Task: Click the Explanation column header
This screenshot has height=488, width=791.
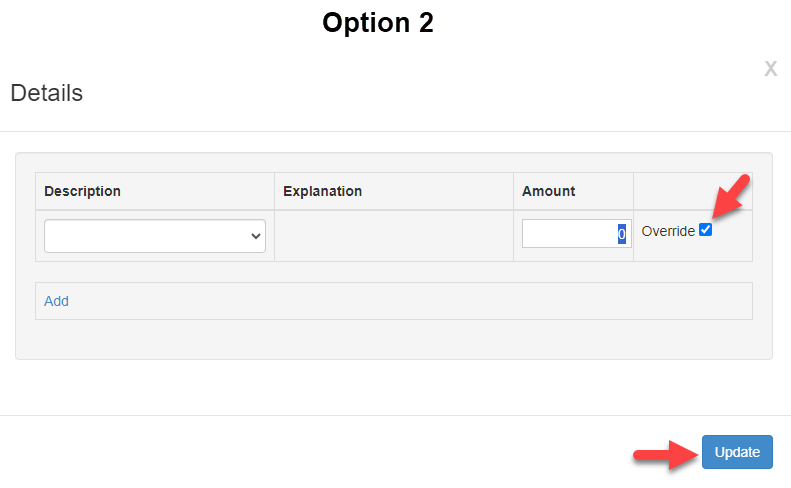Action: click(322, 191)
